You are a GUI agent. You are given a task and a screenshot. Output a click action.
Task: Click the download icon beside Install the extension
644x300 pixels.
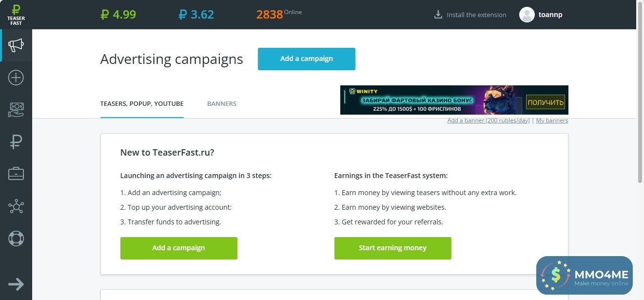coord(438,15)
